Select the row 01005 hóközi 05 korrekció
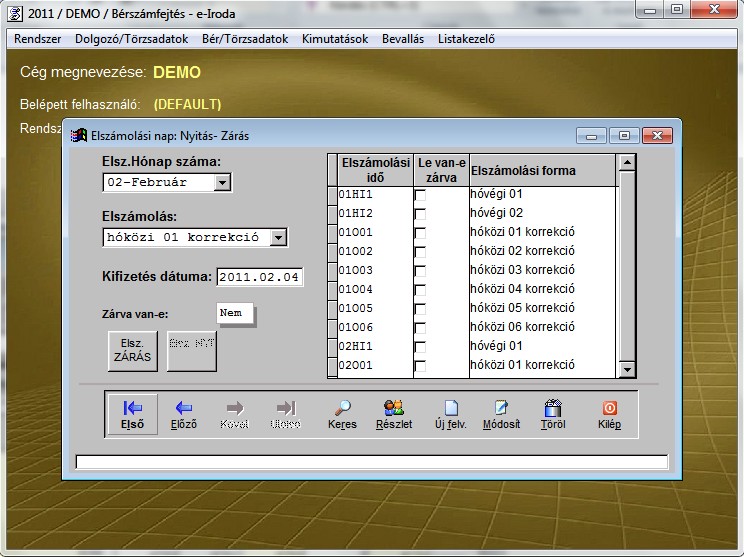 [522, 309]
